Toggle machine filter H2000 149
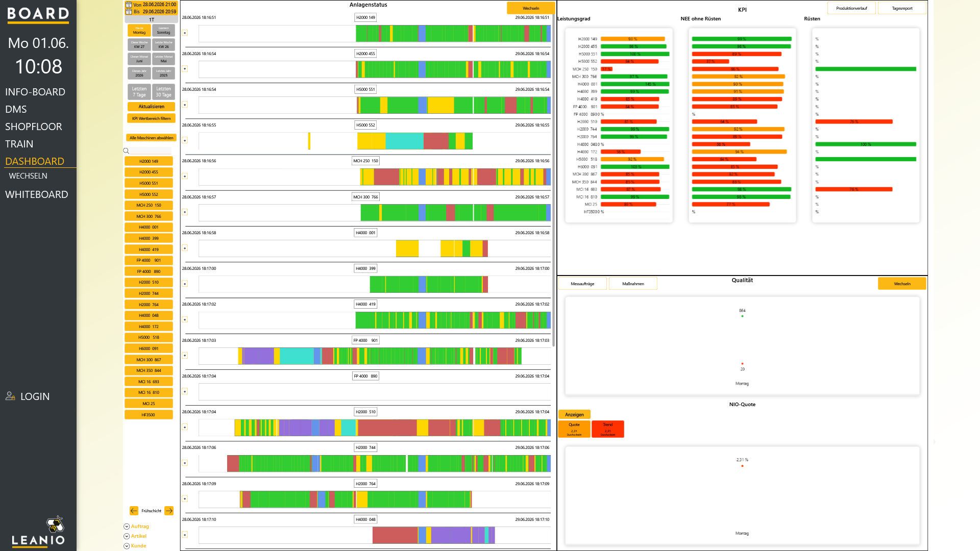Screen dimensions: 980x551 pyautogui.click(x=149, y=161)
